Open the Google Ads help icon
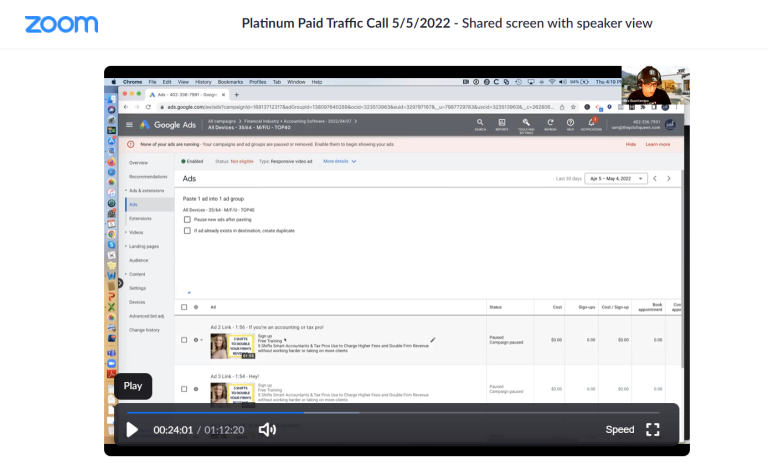768x475 pixels. point(570,123)
